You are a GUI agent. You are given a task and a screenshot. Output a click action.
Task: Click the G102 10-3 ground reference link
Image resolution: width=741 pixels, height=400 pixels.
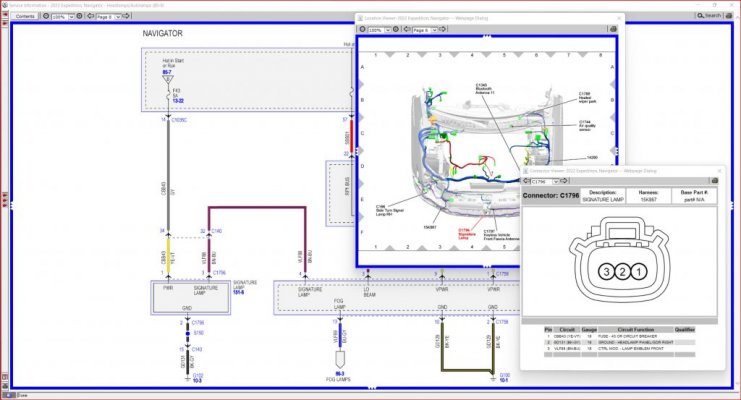(198, 378)
